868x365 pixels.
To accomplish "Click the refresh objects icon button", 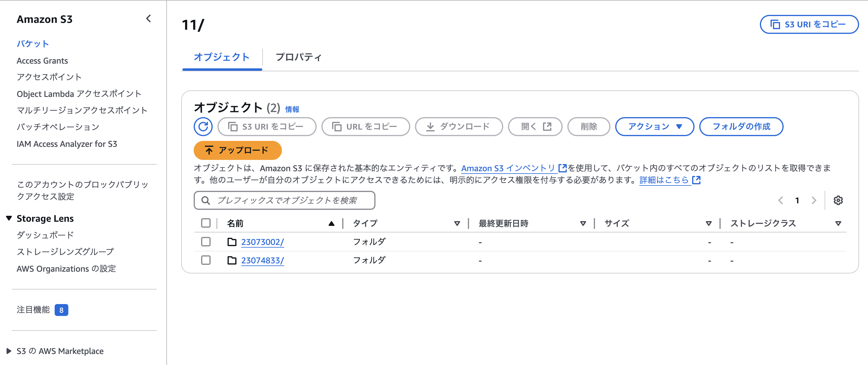I will click(x=203, y=126).
